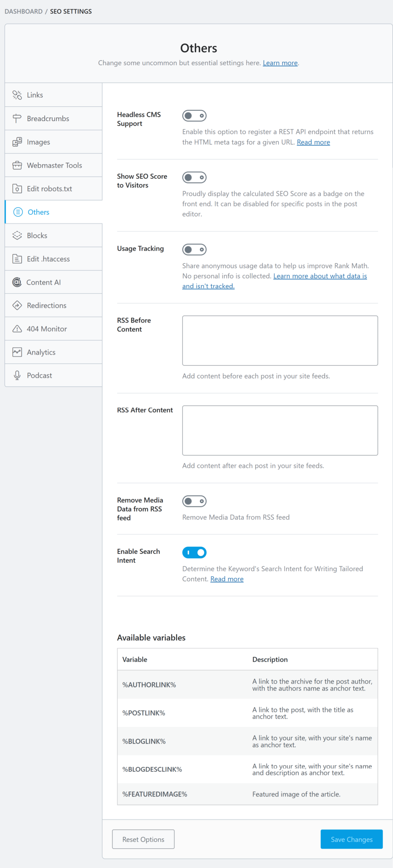
Task: Switch to 404 Monitor tab
Action: click(54, 329)
